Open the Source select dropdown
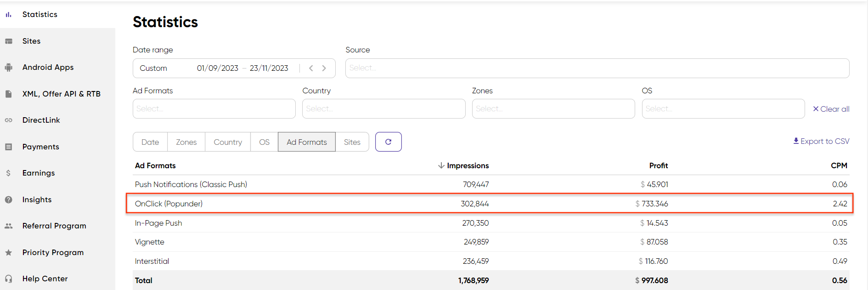Screen dimensions: 868x290 597,68
